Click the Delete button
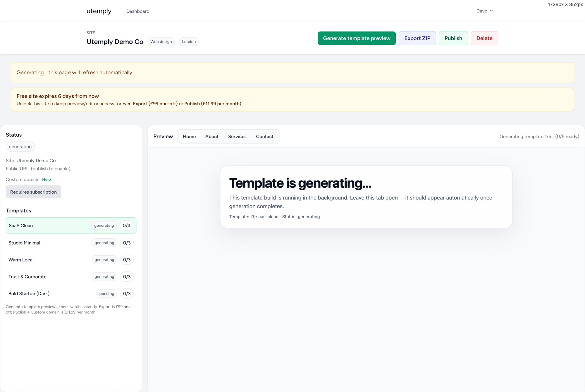Image resolution: width=585 pixels, height=392 pixels. click(484, 38)
